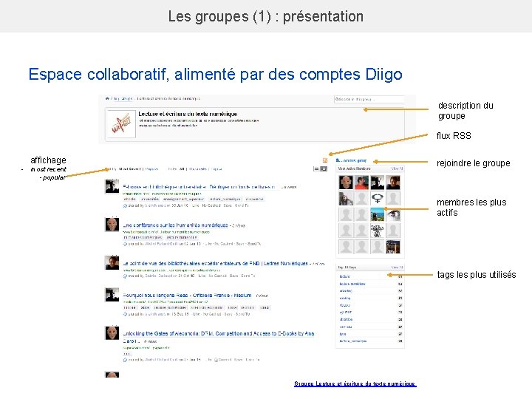Open the mask-face member avatar in Most Active Members

point(346,183)
